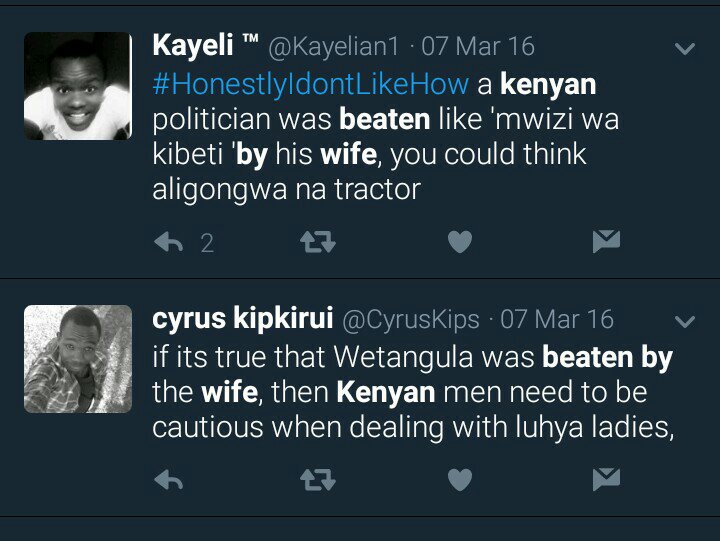The width and height of the screenshot is (720, 541).
Task: Open more options chevron on cyrus kipkirui's tweet
Action: (x=685, y=322)
